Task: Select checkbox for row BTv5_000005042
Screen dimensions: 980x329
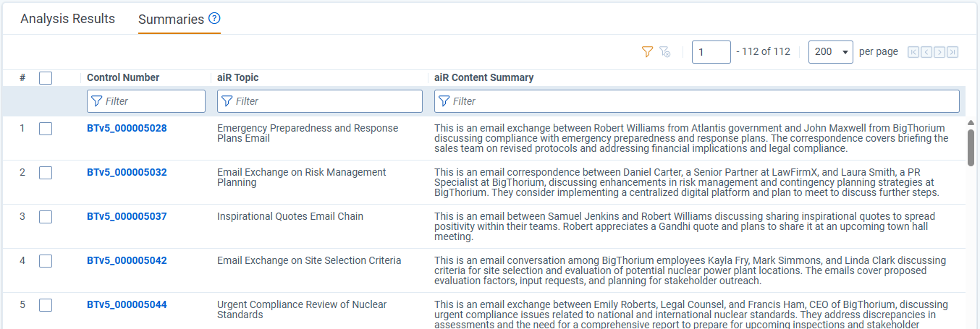Action: 46,261
